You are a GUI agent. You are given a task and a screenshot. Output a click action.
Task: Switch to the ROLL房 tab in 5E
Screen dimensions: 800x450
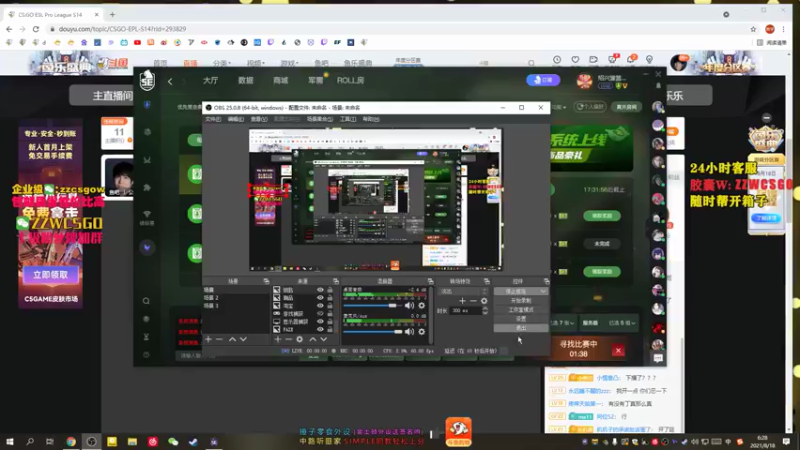(350, 81)
